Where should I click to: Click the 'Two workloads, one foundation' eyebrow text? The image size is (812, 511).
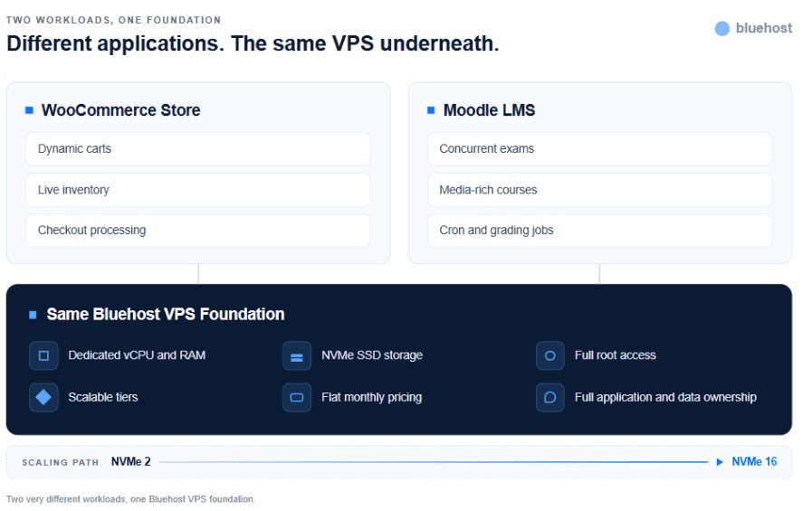point(113,20)
